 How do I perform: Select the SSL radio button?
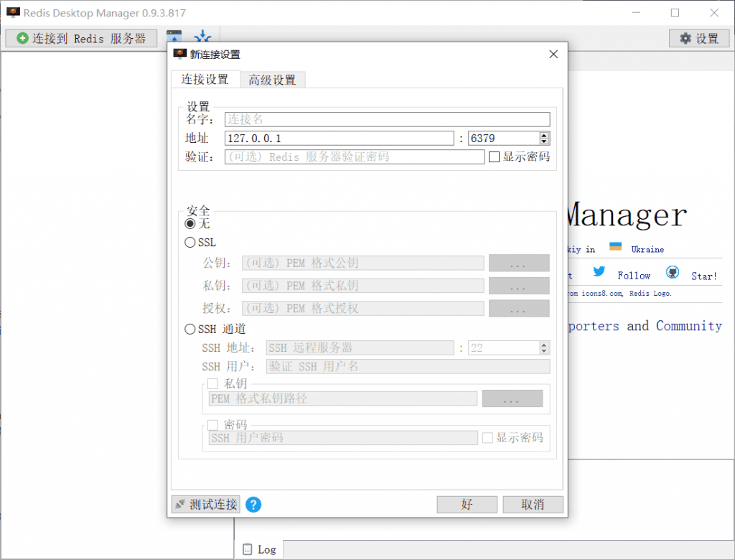coord(189,243)
